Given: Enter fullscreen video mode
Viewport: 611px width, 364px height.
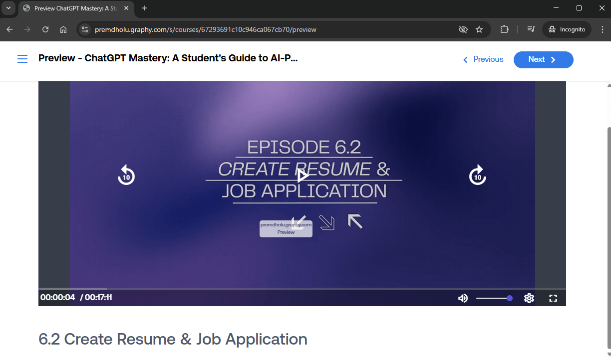Looking at the screenshot, I should (553, 298).
